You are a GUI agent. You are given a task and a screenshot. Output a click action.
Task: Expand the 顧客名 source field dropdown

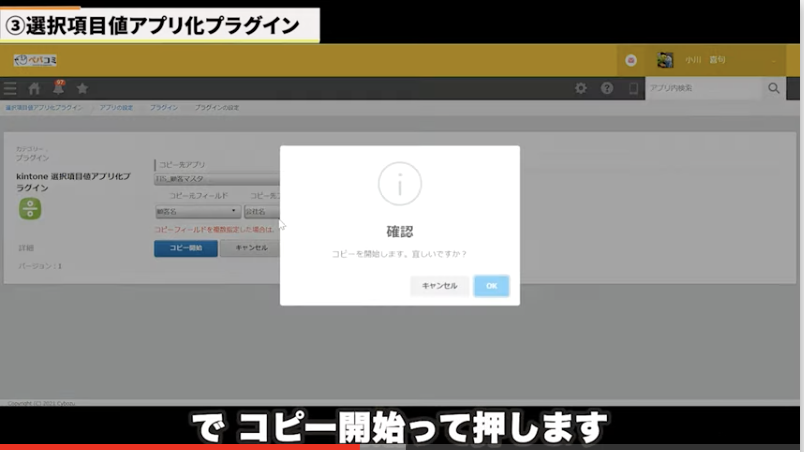click(197, 212)
